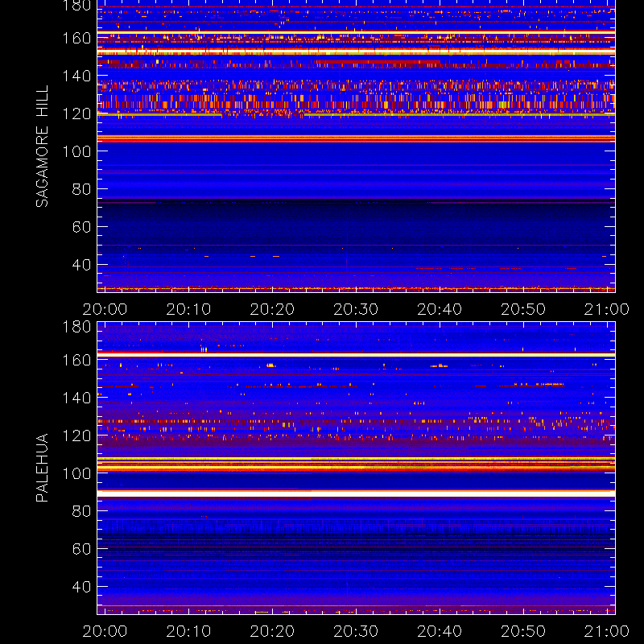Choose the 20:50 time label below Palehua plot

(523, 631)
